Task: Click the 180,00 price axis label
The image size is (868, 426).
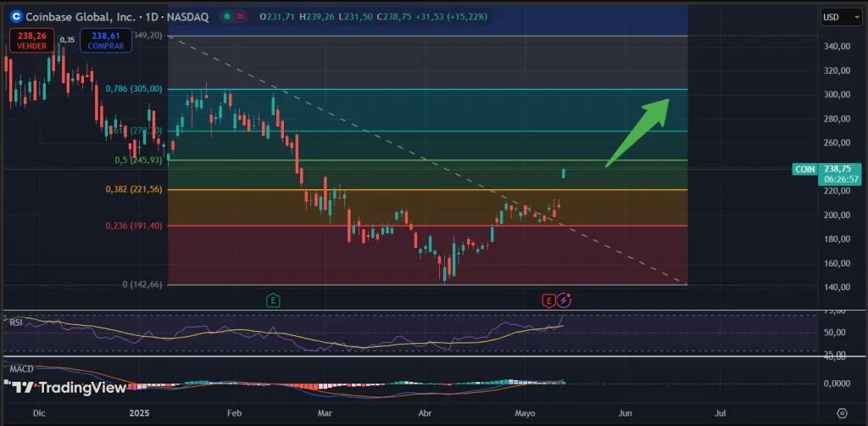Action: pyautogui.click(x=837, y=239)
